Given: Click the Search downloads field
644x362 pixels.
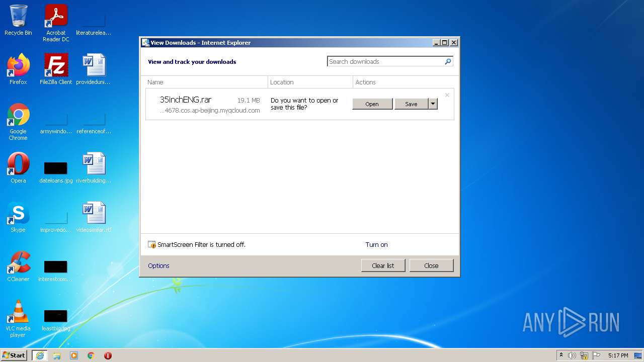Looking at the screenshot, I should [x=385, y=61].
